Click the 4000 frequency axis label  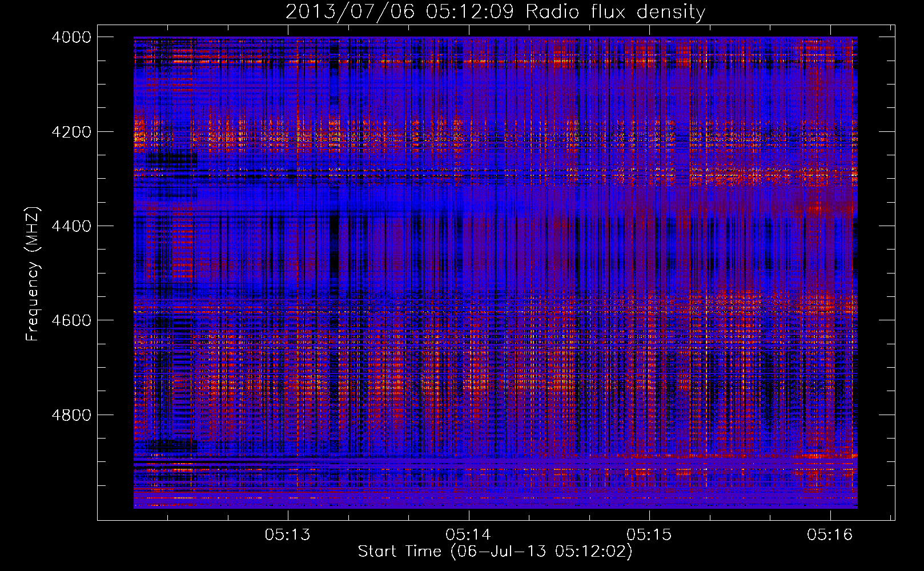(x=71, y=37)
